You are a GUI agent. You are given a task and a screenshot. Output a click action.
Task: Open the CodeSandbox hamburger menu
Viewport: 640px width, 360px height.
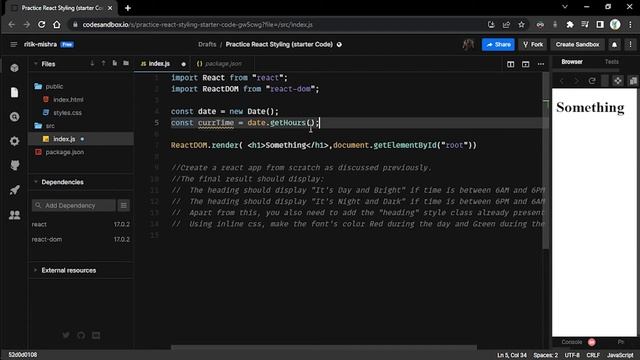click(13, 44)
